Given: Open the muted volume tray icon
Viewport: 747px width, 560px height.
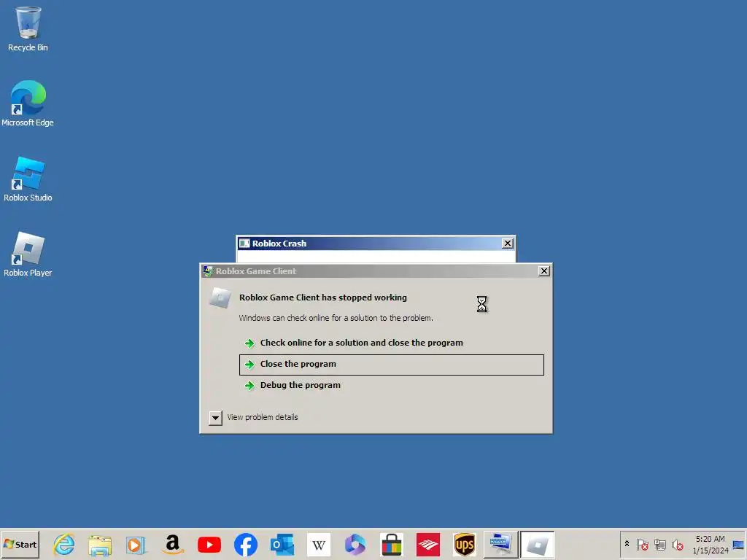Looking at the screenshot, I should tap(677, 545).
